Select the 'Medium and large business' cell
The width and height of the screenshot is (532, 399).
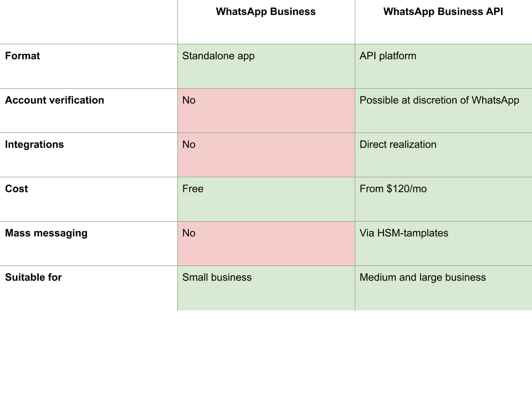coord(443,288)
